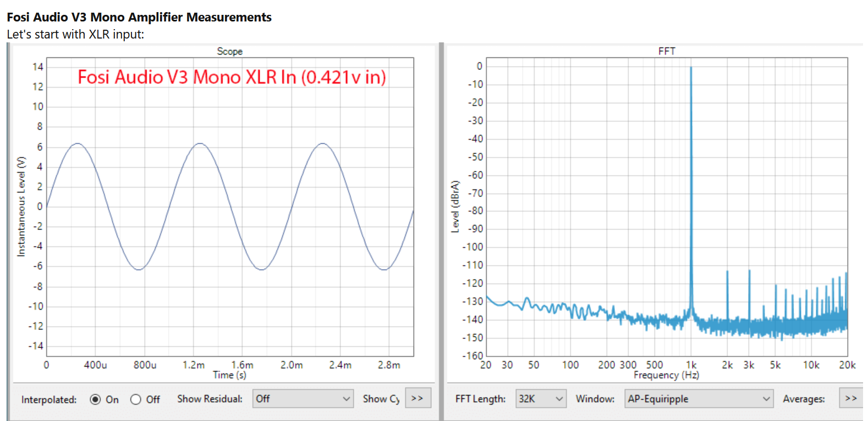Select the Interpolated On radio button
Image resolution: width=868 pixels, height=421 pixels.
[95, 400]
